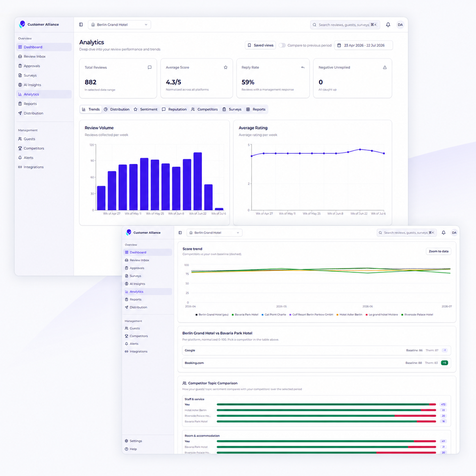Click the 59% Reply Rate value

coord(248,82)
